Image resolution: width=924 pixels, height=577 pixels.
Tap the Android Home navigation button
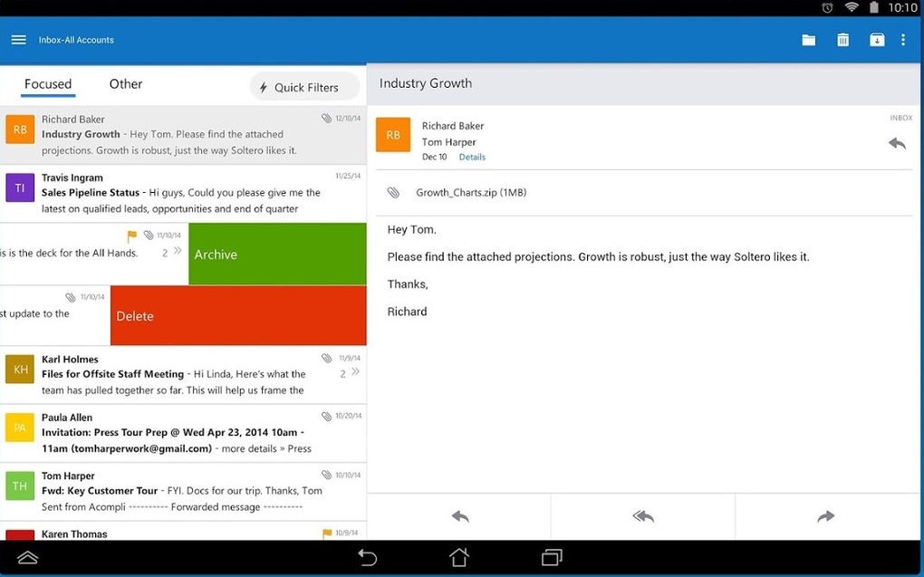(459, 557)
